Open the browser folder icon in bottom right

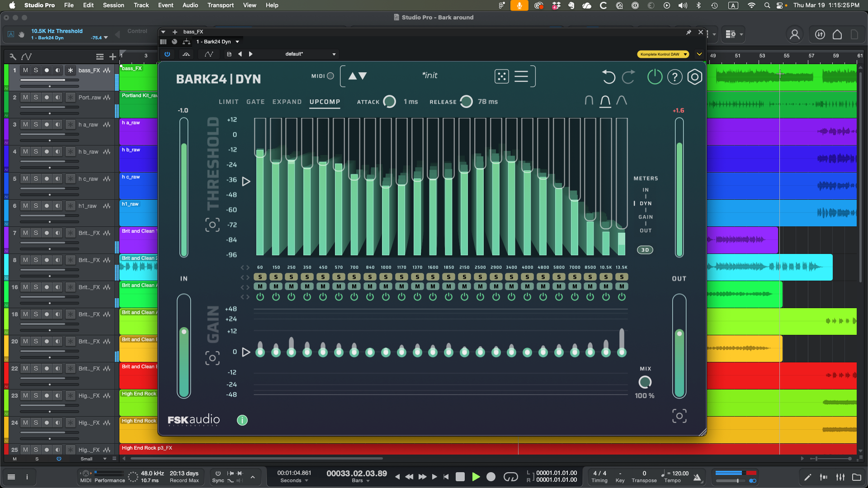tap(857, 477)
